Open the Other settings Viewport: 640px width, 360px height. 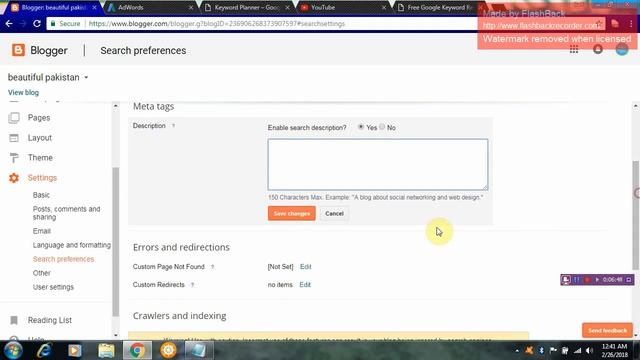[x=42, y=273]
